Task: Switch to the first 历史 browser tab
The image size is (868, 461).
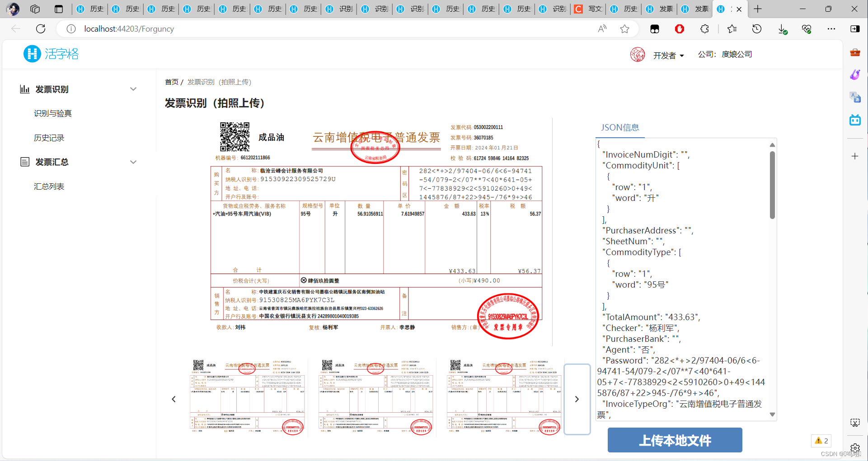Action: click(90, 9)
